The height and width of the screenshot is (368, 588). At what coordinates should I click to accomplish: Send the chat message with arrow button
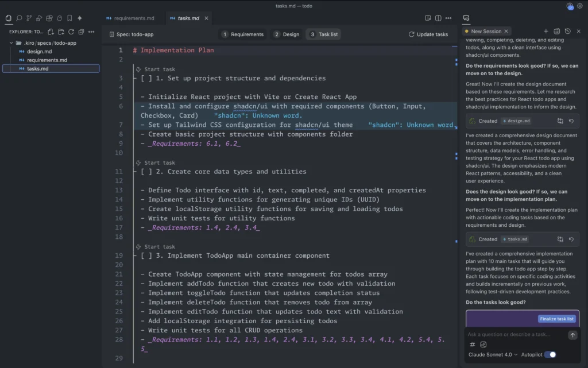572,335
